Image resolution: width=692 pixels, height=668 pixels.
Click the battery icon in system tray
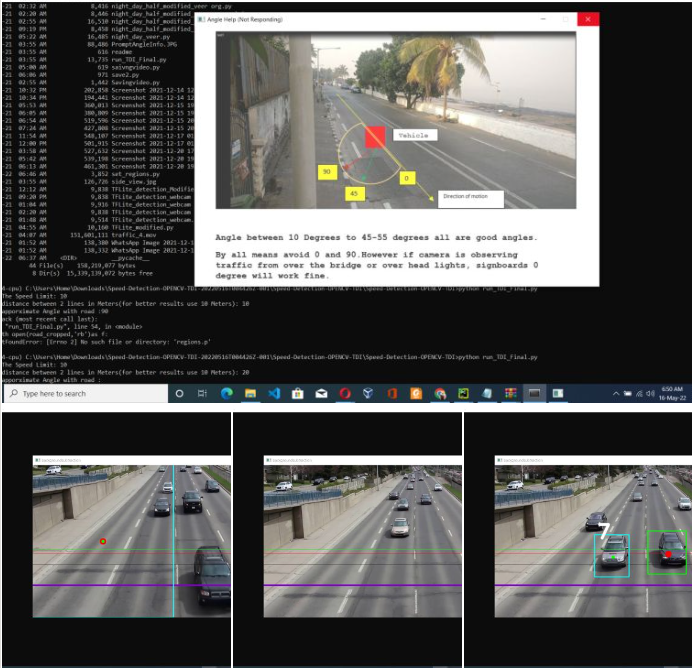(x=627, y=394)
